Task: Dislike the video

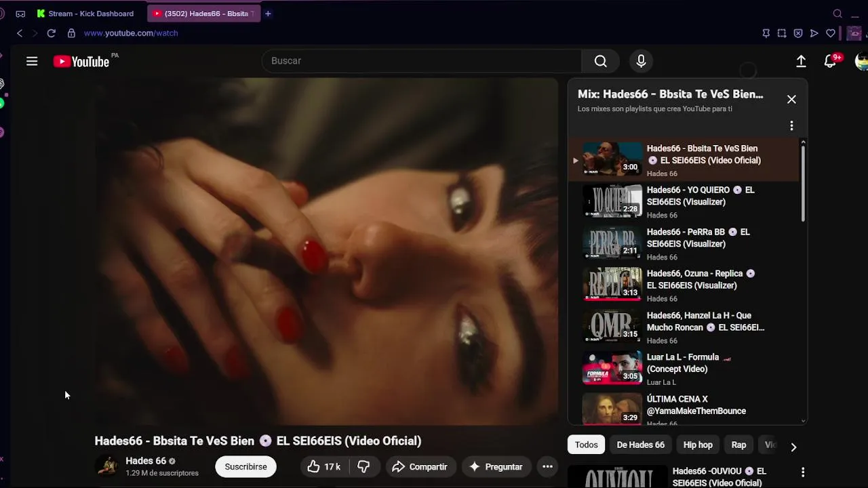Action: pos(364,466)
